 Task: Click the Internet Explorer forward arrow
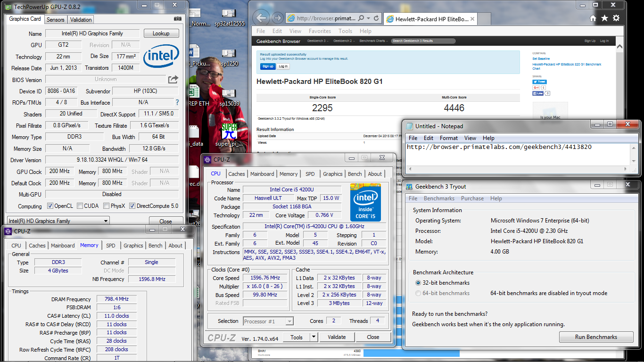278,18
